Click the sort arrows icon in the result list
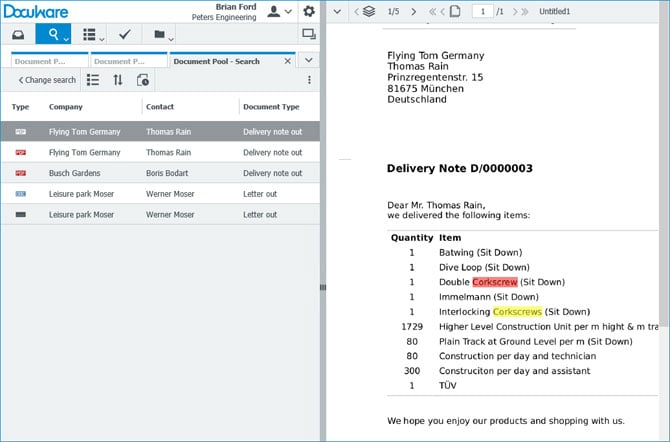Image resolution: width=670 pixels, height=442 pixels. [x=118, y=80]
